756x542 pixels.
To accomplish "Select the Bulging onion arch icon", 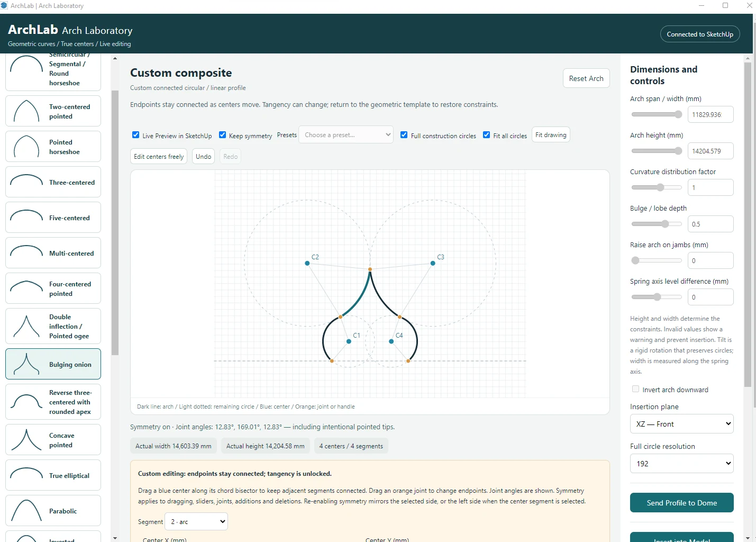I will click(x=26, y=364).
